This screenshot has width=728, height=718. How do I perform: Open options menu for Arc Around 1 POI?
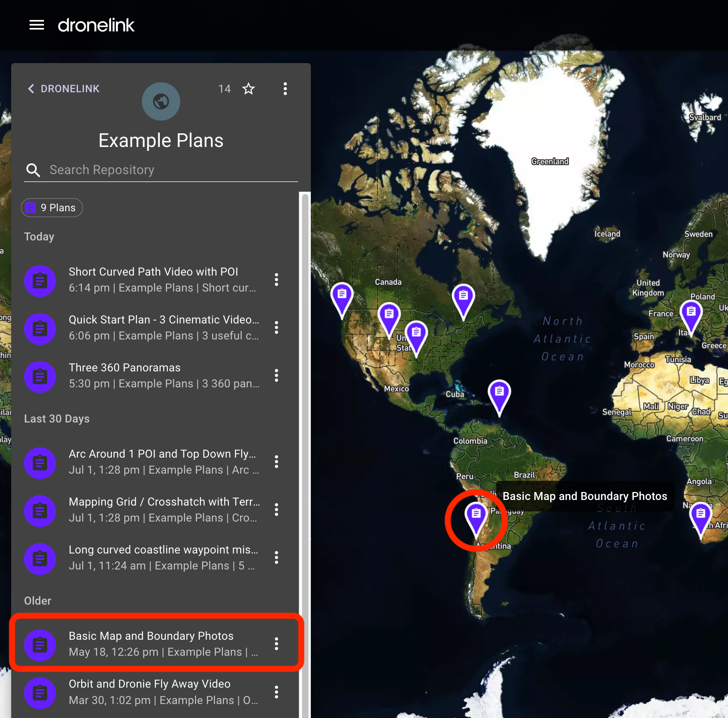(x=276, y=462)
